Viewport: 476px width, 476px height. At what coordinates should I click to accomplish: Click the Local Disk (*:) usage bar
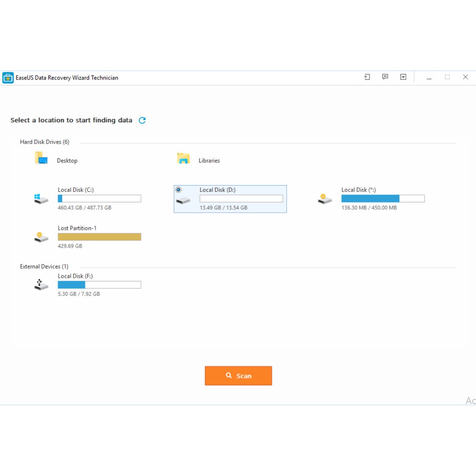click(x=383, y=198)
